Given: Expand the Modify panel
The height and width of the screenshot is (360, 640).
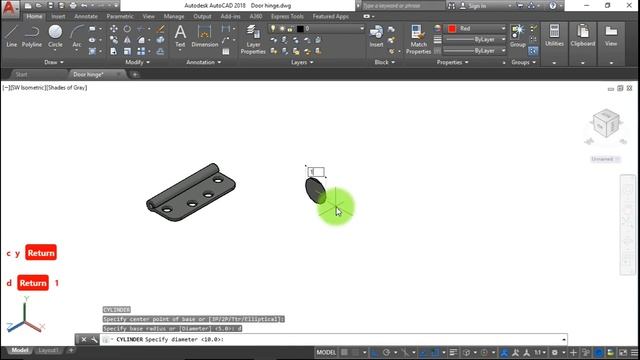Looking at the screenshot, I should tap(137, 62).
